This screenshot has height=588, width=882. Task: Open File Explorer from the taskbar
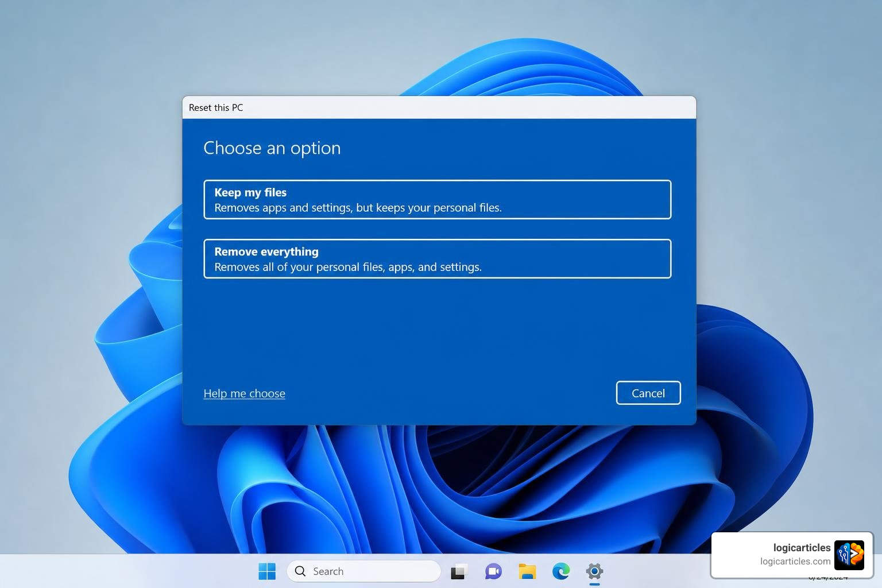(x=527, y=571)
